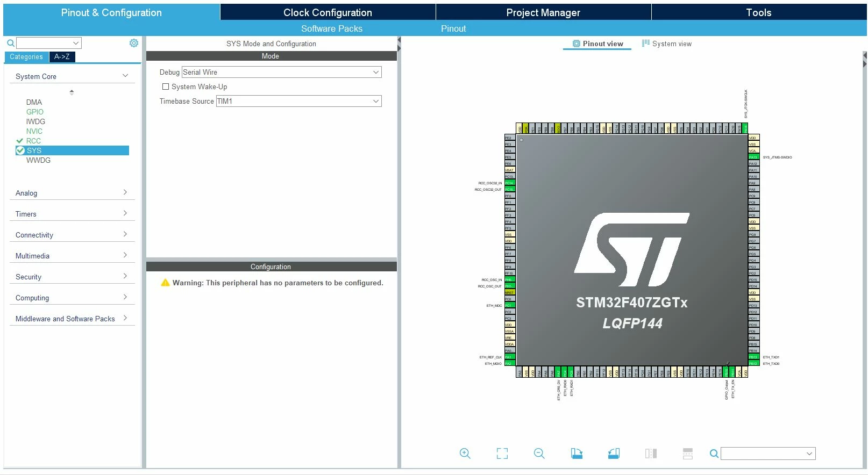Fit the pinout view to the window

pyautogui.click(x=502, y=454)
